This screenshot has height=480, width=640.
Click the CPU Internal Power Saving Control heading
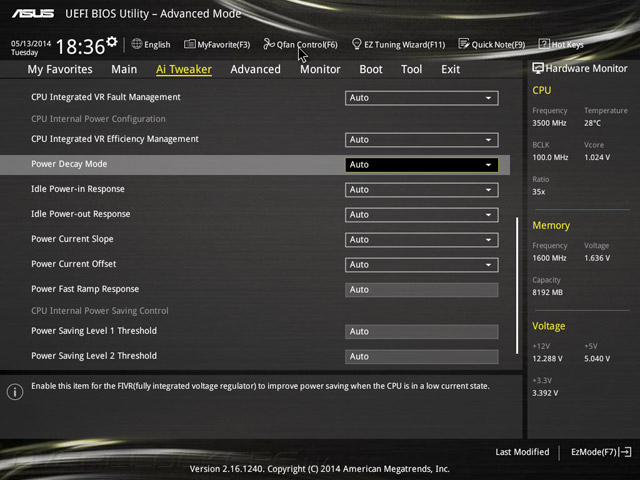click(x=100, y=311)
